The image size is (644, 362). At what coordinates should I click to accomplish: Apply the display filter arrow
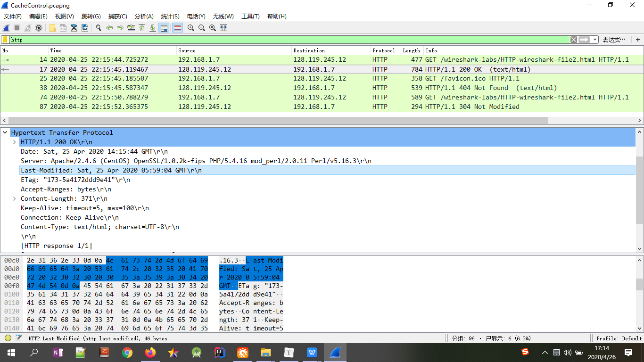[585, 40]
